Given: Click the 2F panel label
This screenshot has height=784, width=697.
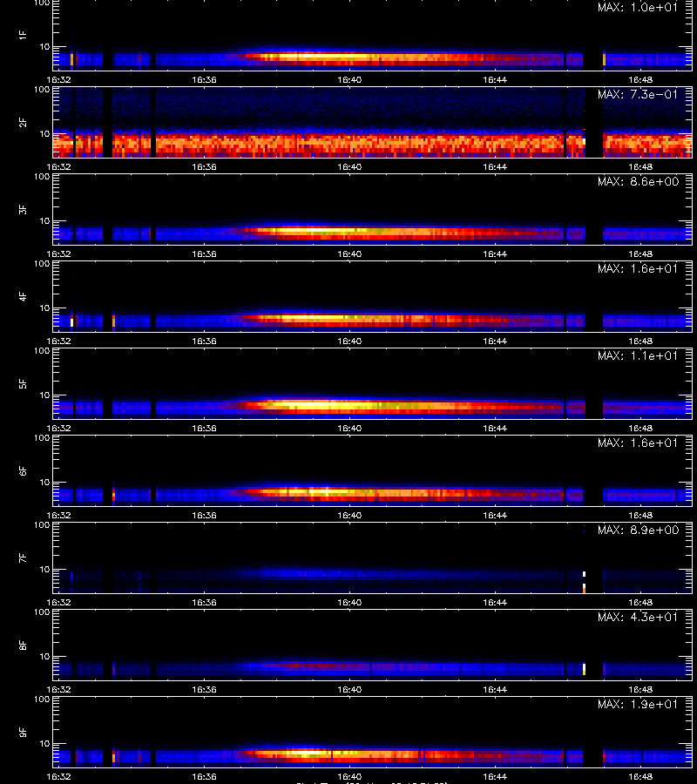Looking at the screenshot, I should click(x=23, y=122).
